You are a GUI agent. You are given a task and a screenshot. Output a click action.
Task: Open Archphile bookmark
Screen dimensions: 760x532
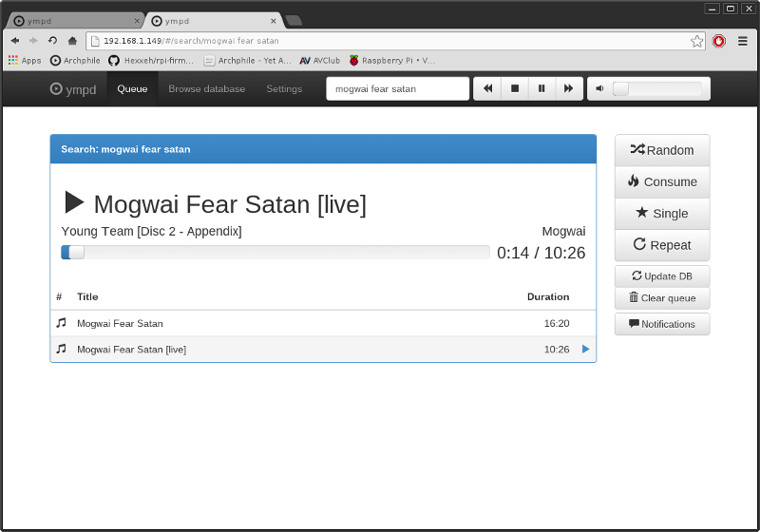pyautogui.click(x=75, y=61)
